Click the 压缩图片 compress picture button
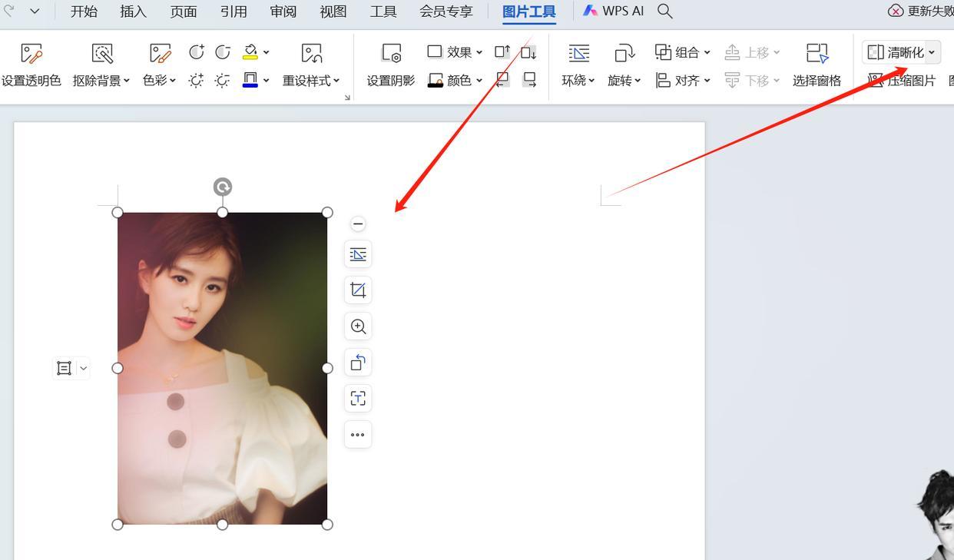The image size is (954, 560). (x=902, y=80)
